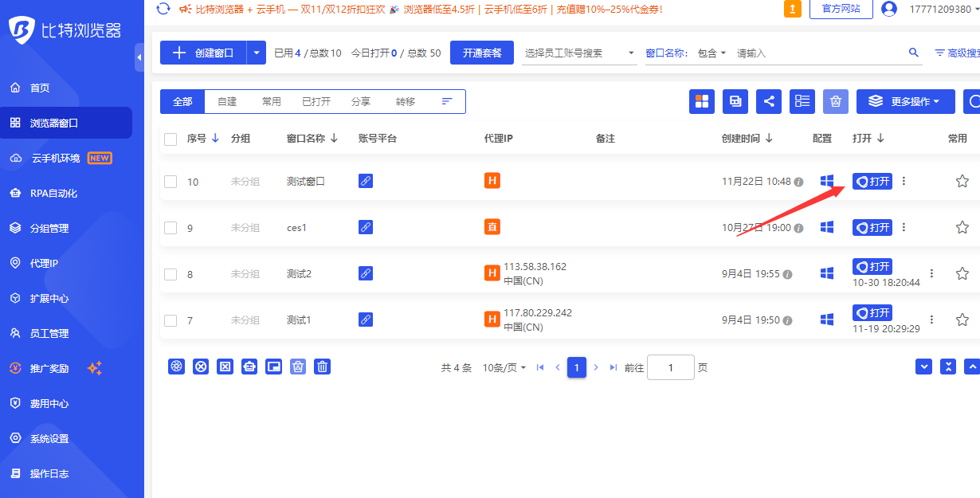The width and height of the screenshot is (980, 498).
Task: Select the checkbox for row 7
Action: [171, 320]
